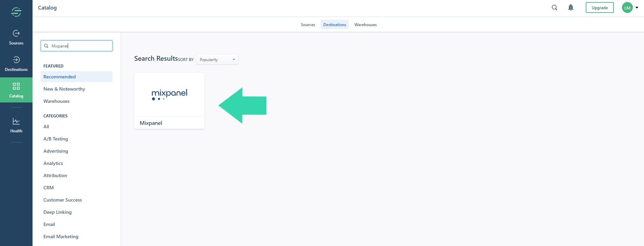Filter by Email Marketing category
The width and height of the screenshot is (644, 246).
pos(61,236)
